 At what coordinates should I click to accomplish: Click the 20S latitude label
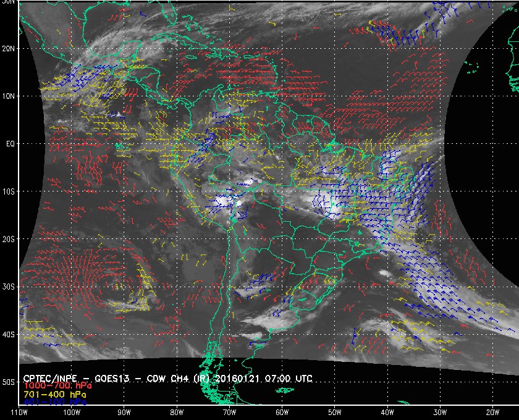(8, 239)
